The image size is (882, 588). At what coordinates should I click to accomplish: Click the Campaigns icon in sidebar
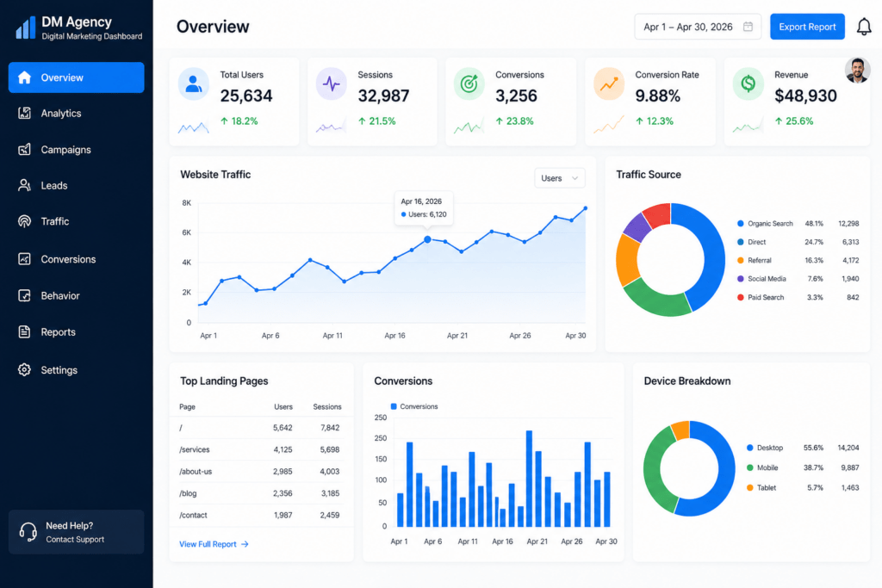[24, 150]
